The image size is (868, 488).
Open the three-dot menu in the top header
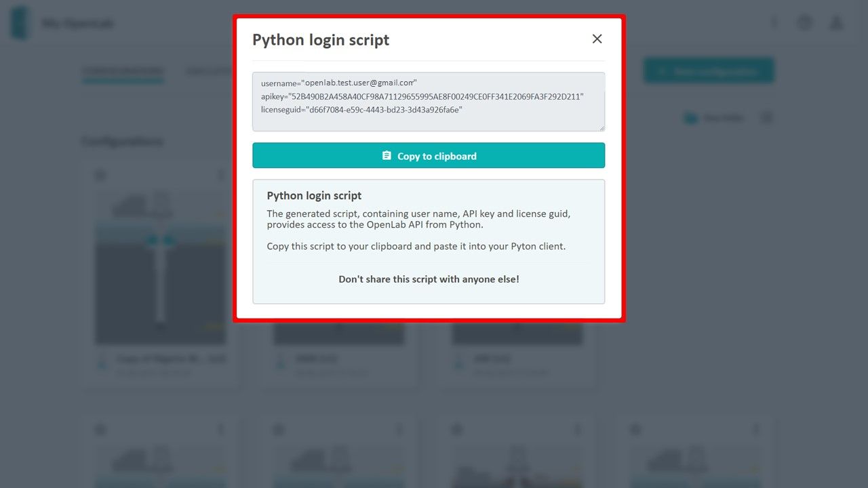[774, 23]
